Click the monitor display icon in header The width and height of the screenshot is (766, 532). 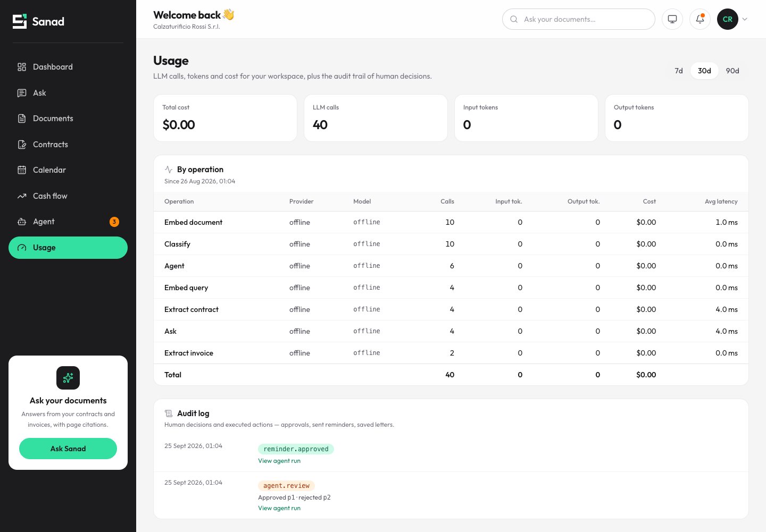click(x=672, y=19)
